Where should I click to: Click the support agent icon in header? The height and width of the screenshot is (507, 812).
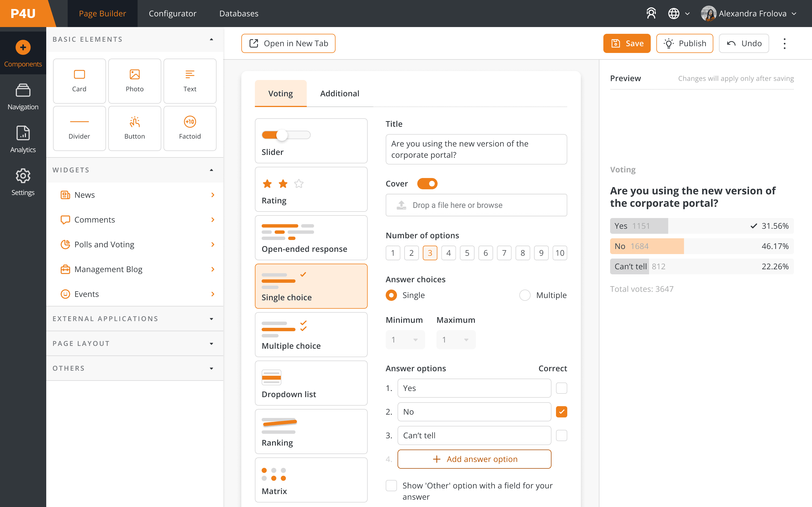[651, 14]
